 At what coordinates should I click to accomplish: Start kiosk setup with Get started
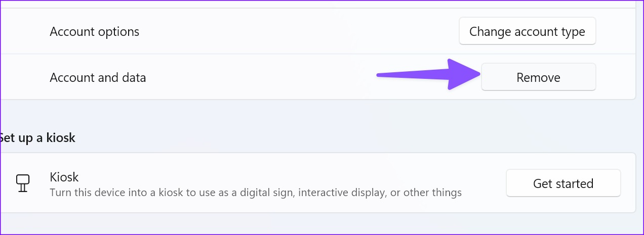point(563,183)
